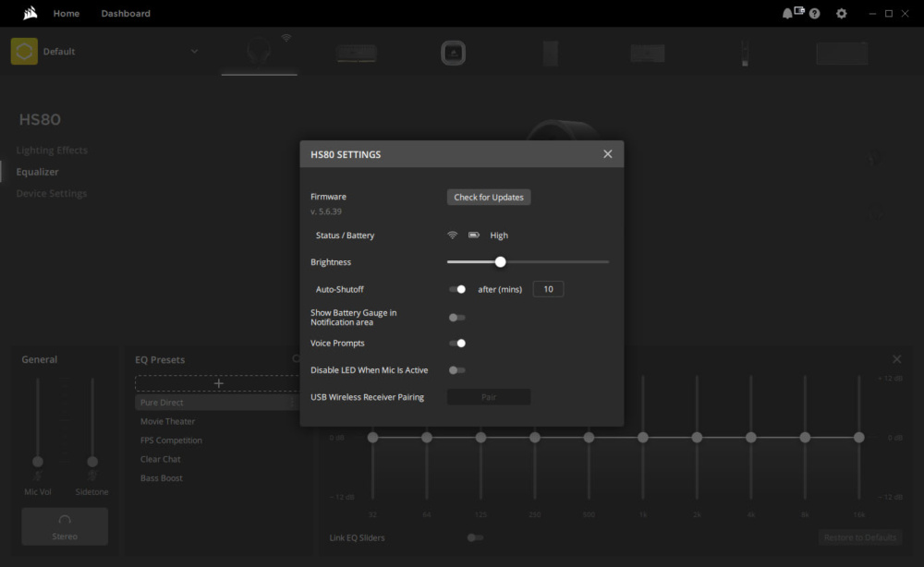Open the Home tab
The image size is (924, 567).
(66, 13)
